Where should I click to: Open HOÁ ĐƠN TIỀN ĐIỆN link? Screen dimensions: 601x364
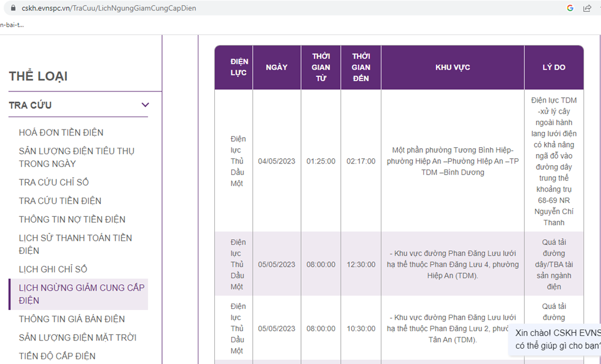point(61,132)
